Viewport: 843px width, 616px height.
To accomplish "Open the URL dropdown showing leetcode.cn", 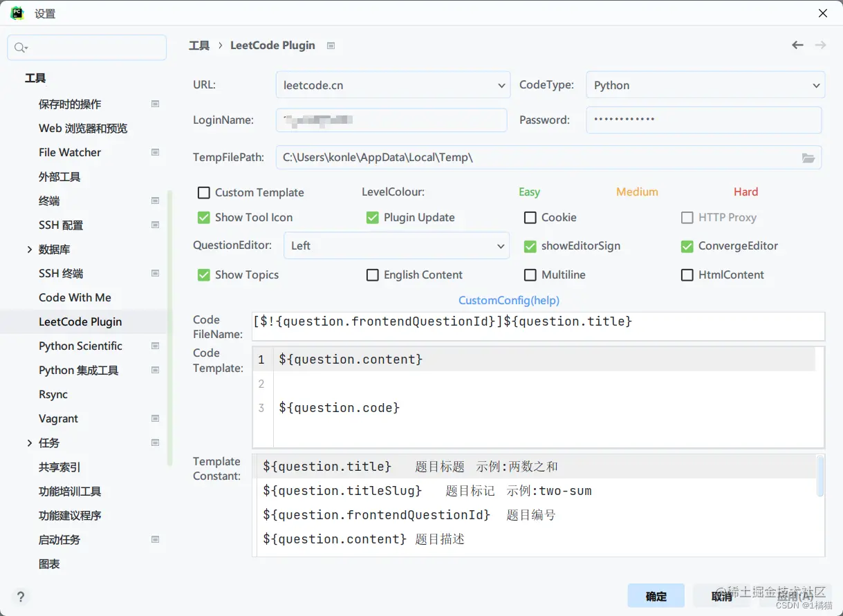I will 393,85.
